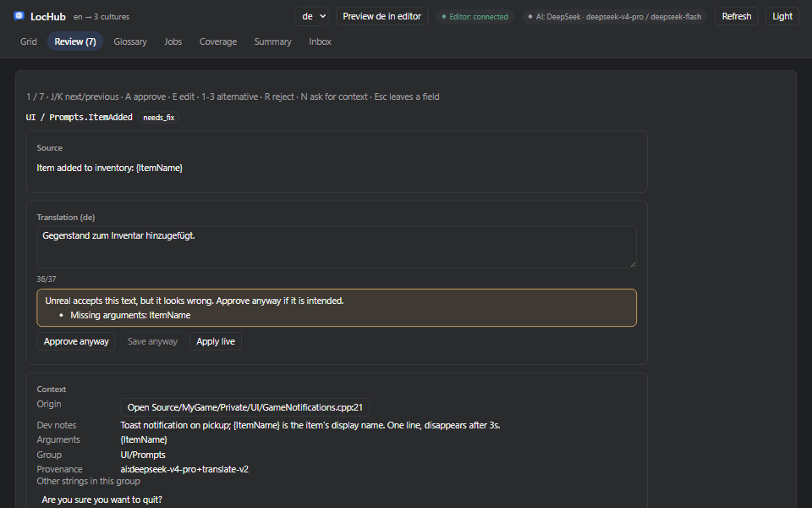Click the Apply live button
This screenshot has width=812, height=508.
pyautogui.click(x=216, y=341)
